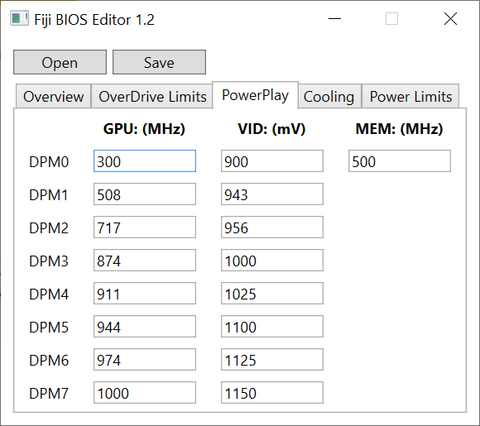
Task: Close the Fiji BIOS Editor window
Action: point(450,19)
